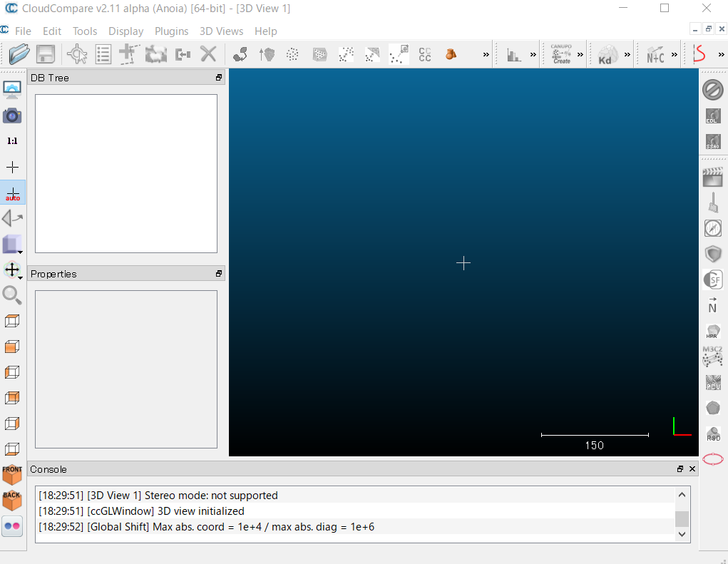Float the Properties panel
The height and width of the screenshot is (564, 728).
(219, 273)
